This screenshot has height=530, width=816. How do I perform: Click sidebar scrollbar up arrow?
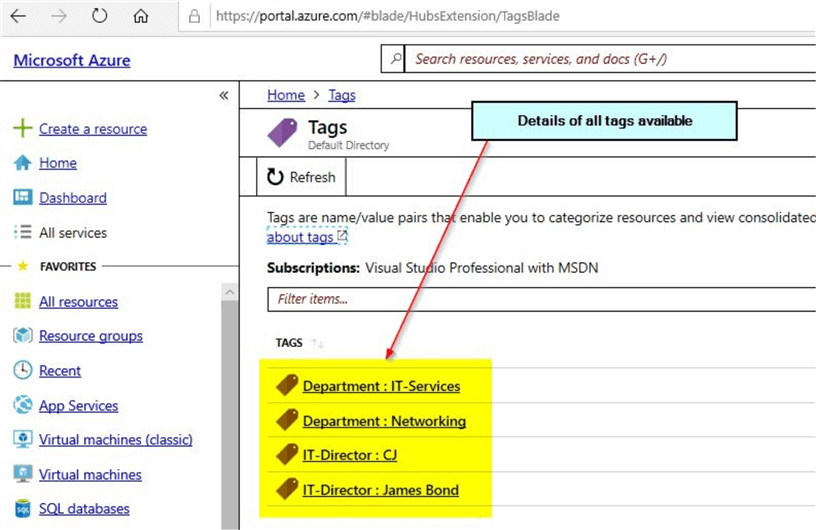click(x=230, y=293)
